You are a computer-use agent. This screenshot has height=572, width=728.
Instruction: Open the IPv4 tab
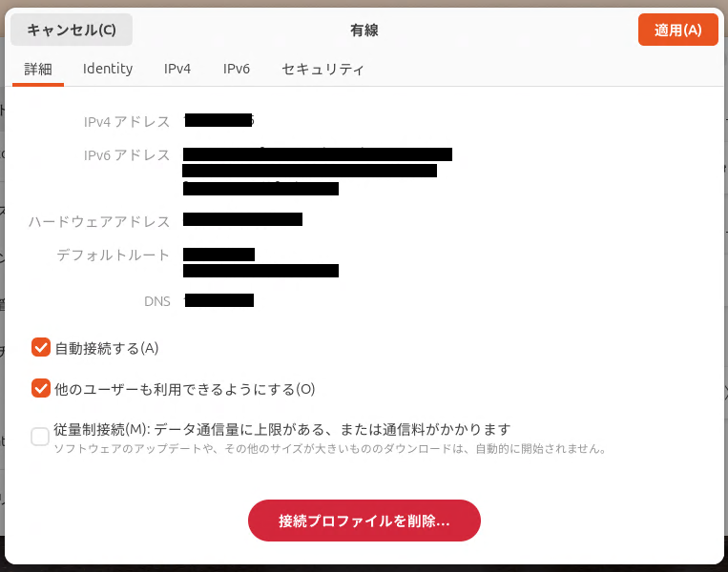tap(177, 70)
